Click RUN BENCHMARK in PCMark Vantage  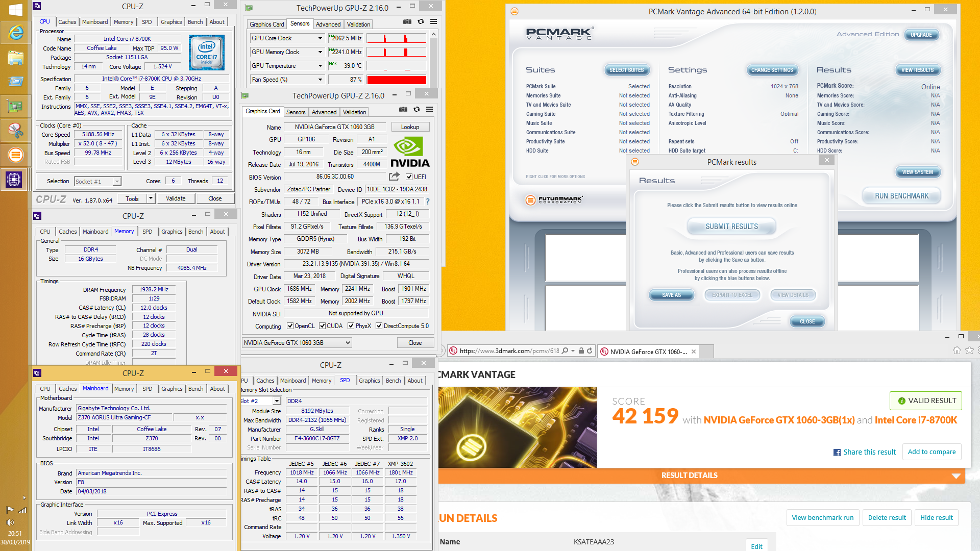pyautogui.click(x=901, y=196)
